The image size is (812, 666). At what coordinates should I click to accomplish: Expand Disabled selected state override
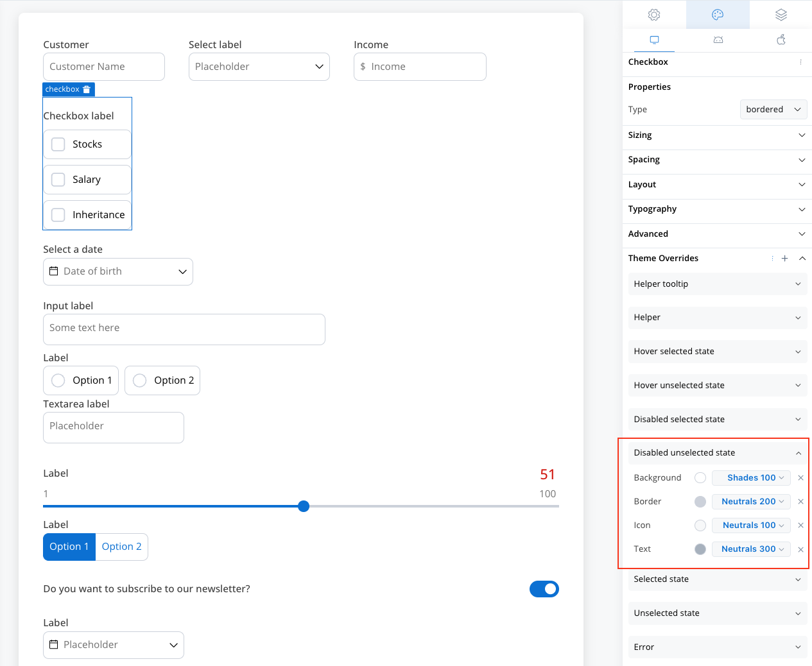[718, 420]
